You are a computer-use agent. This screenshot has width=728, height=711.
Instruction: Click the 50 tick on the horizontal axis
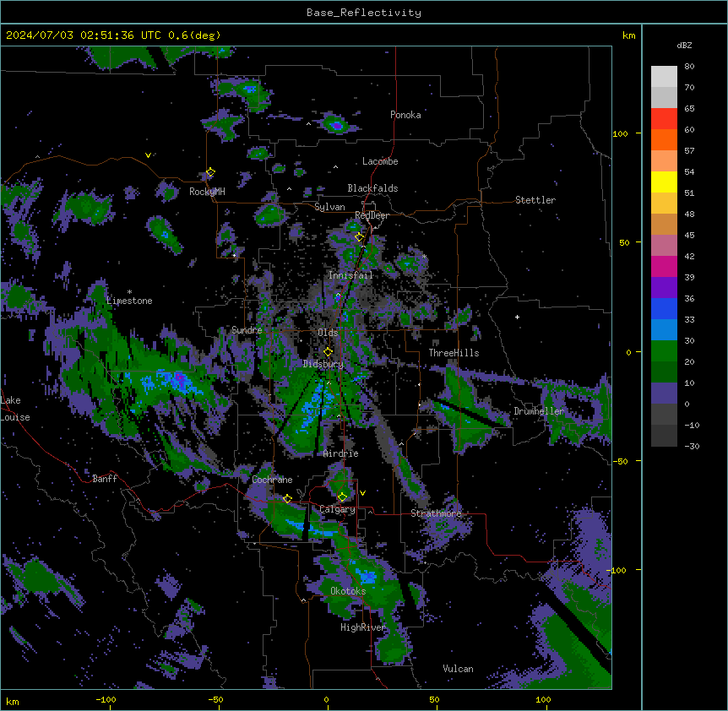pos(435,699)
